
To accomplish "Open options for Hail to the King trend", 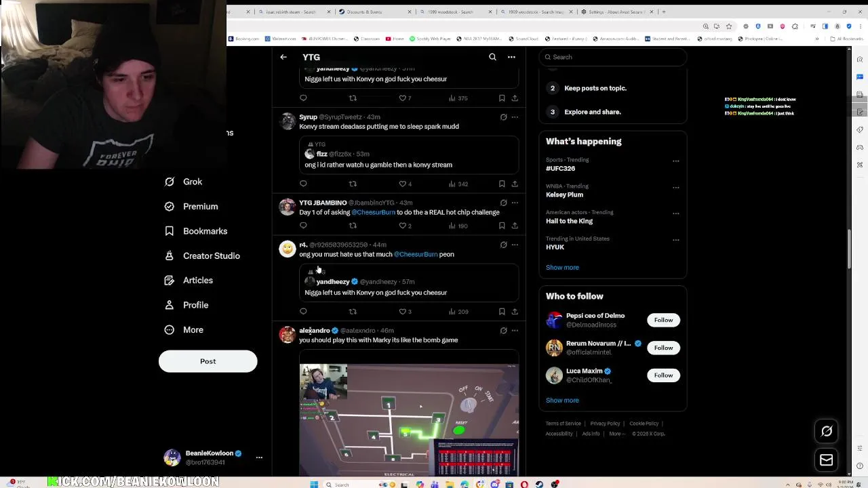I will [x=675, y=213].
